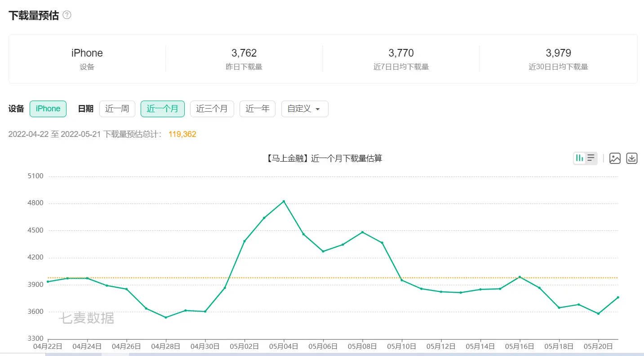Click the May 4 peak data point

[x=284, y=202]
